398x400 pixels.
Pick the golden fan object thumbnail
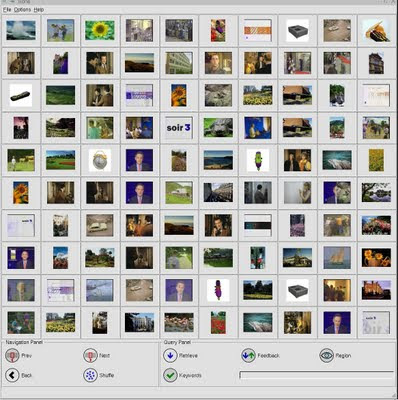pyautogui.click(x=376, y=30)
